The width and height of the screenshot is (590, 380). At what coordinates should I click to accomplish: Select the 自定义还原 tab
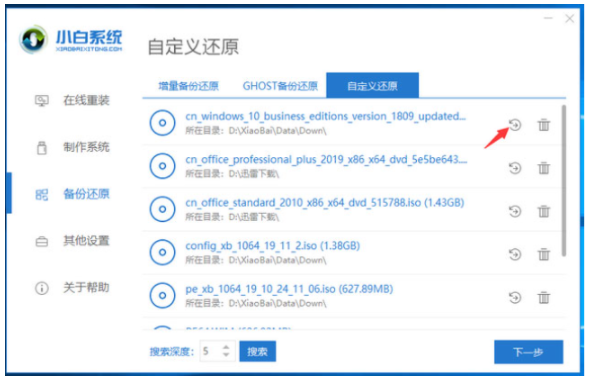click(x=372, y=86)
